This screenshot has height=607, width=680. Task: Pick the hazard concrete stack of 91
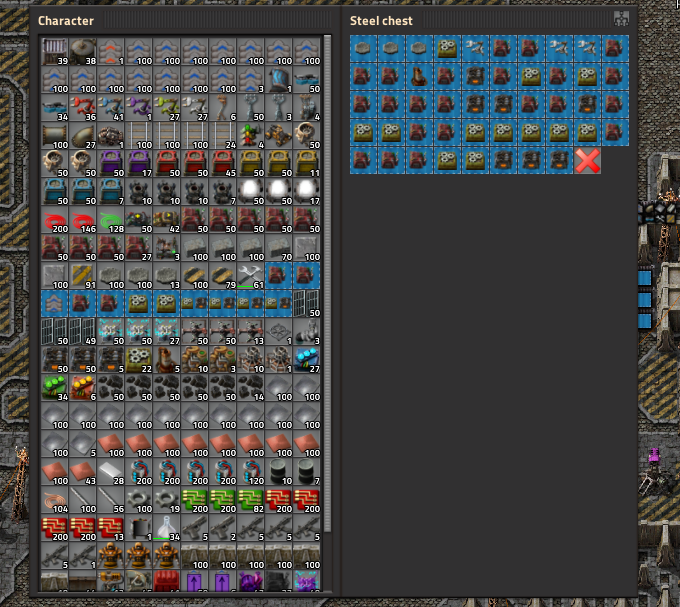click(83, 273)
